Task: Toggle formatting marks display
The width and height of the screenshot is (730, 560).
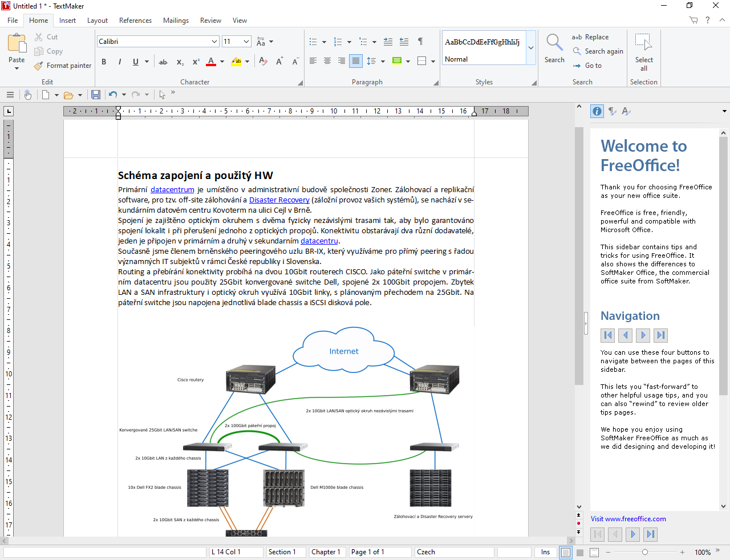Action: [x=420, y=42]
